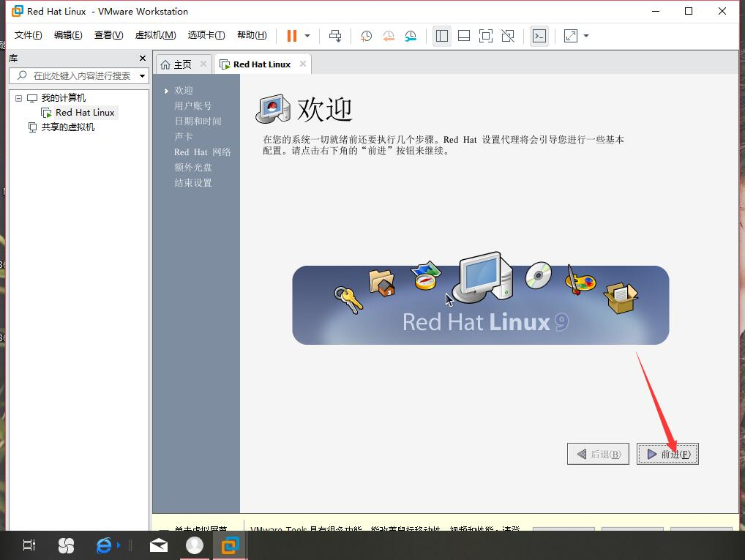Click the 额外光盘 setup step
Screen dimensions: 745x560
tap(193, 168)
